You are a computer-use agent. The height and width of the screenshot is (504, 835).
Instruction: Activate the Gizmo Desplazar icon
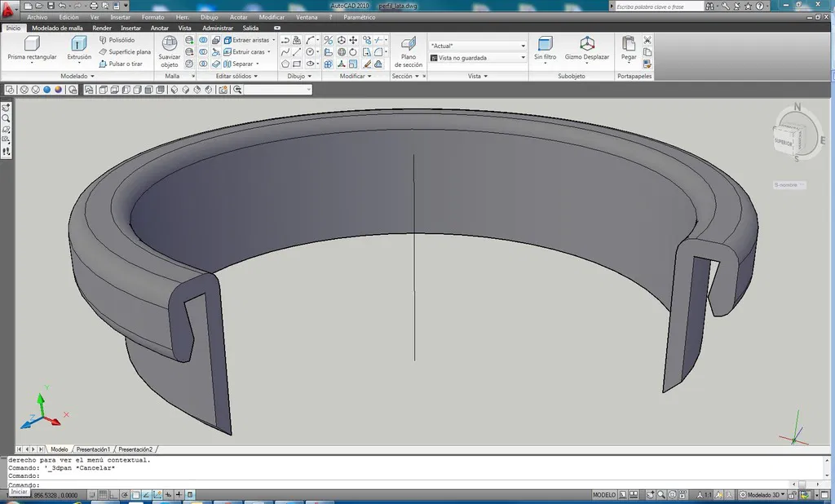[586, 44]
